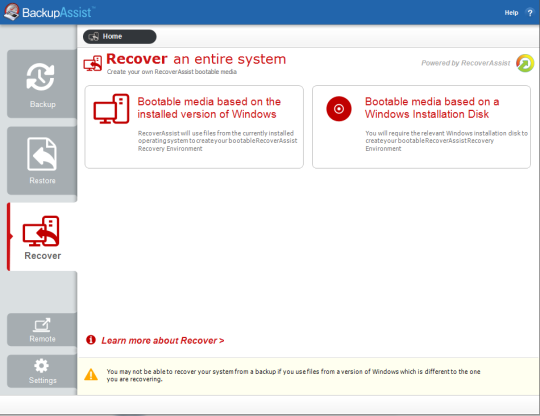Click the Recover header icon beside title
Viewport: 540px width, 416px height.
tap(93, 64)
